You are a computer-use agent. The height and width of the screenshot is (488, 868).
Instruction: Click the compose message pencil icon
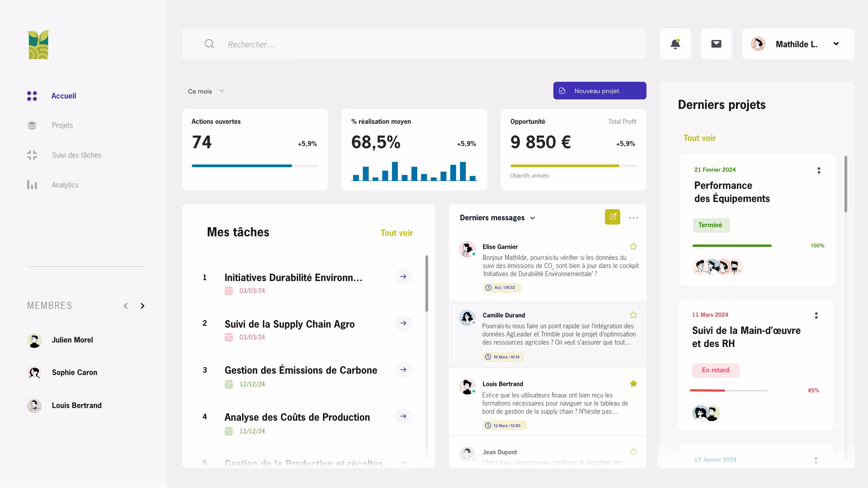[x=612, y=217]
